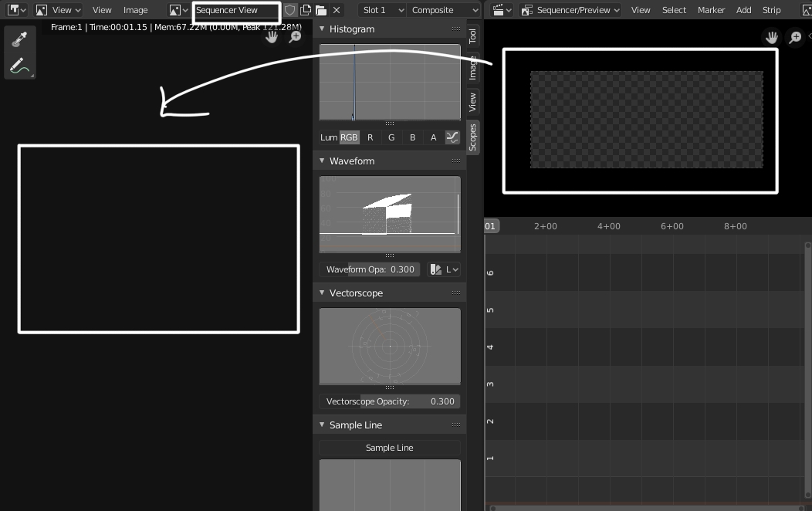Click the Sample Line panel drag grip
This screenshot has width=812, height=511.
(455, 425)
